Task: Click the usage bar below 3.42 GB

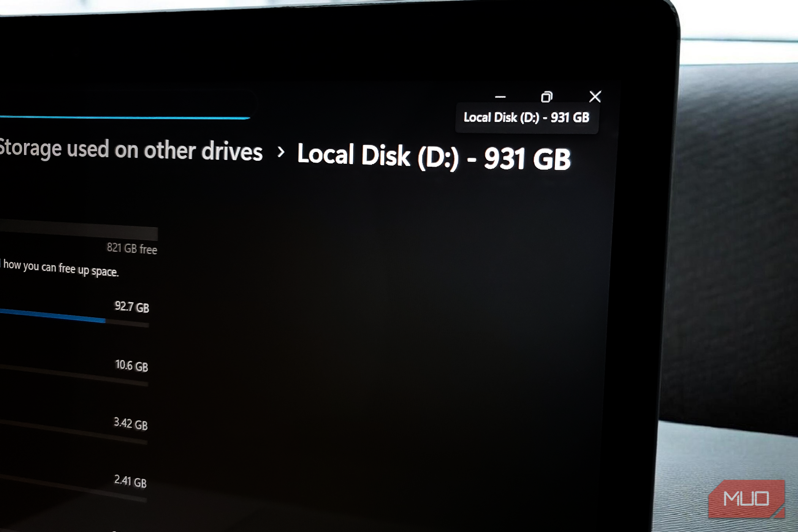Action: [74, 432]
